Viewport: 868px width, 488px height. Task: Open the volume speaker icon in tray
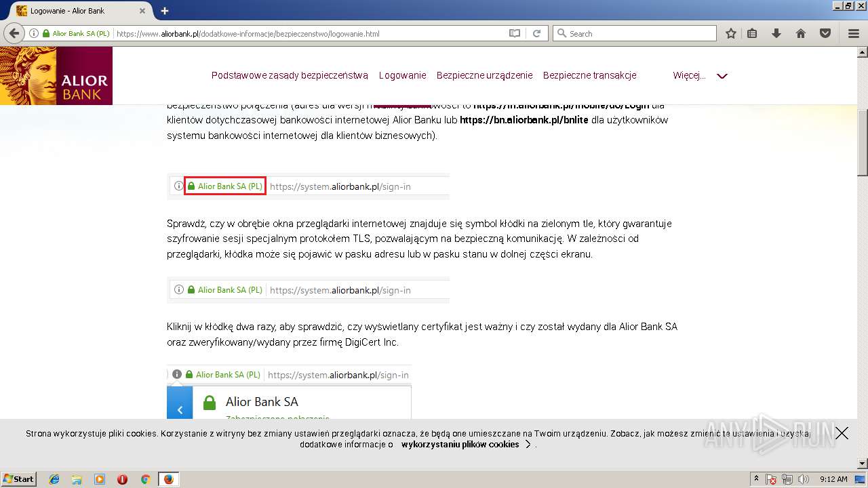pyautogui.click(x=804, y=479)
